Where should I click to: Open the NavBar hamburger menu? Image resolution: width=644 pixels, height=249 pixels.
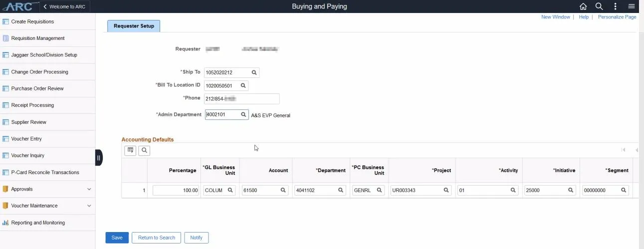pos(632,6)
